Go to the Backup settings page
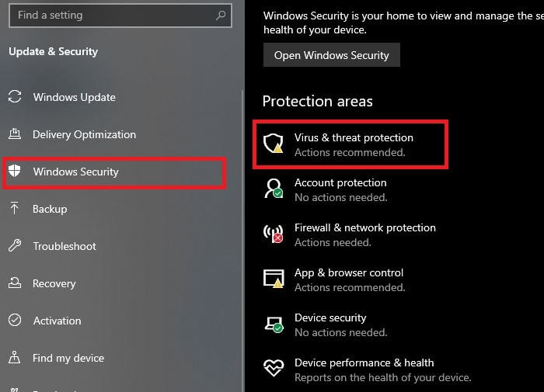This screenshot has width=544, height=392. pos(50,209)
